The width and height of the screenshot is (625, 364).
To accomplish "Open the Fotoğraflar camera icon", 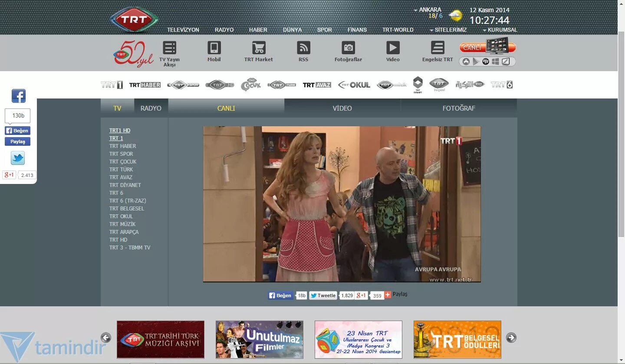I will tap(348, 48).
